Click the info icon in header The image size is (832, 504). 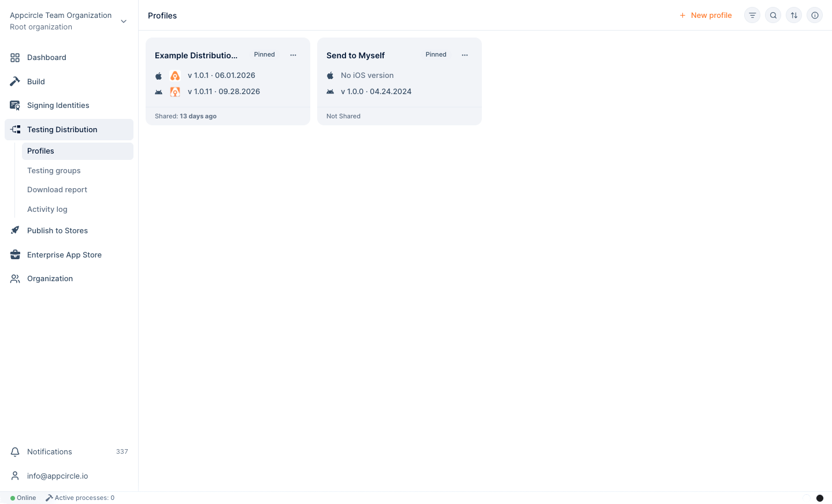(x=815, y=16)
